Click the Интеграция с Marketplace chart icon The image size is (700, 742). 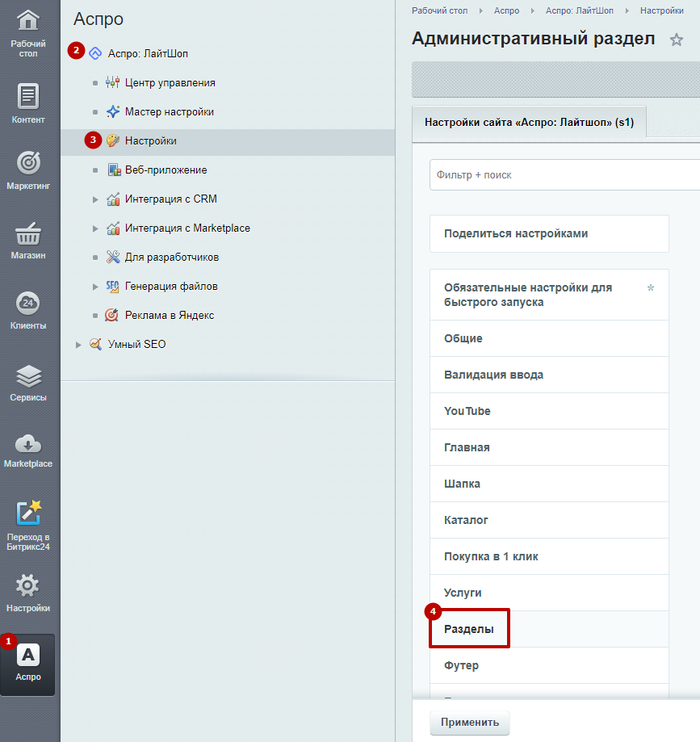tap(113, 228)
